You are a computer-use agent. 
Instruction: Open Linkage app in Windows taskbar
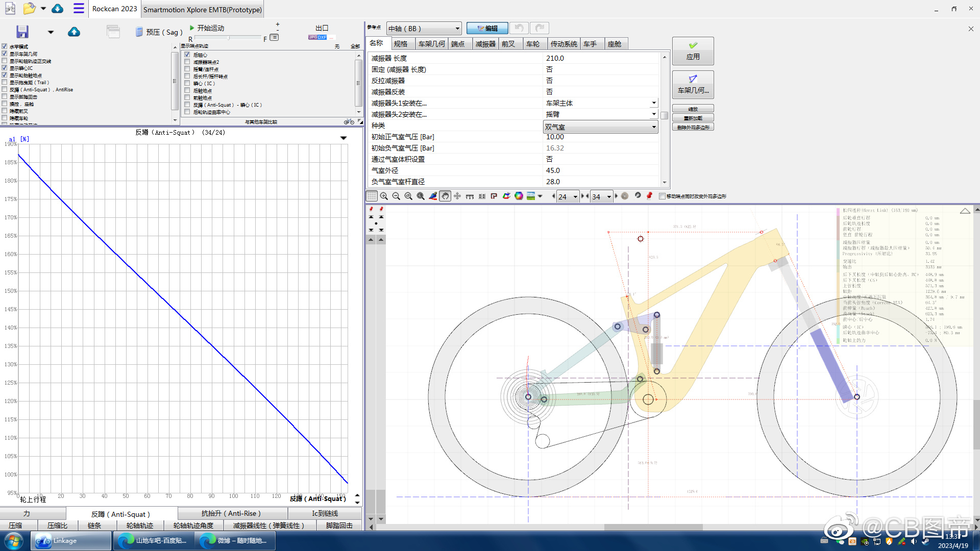(71, 541)
